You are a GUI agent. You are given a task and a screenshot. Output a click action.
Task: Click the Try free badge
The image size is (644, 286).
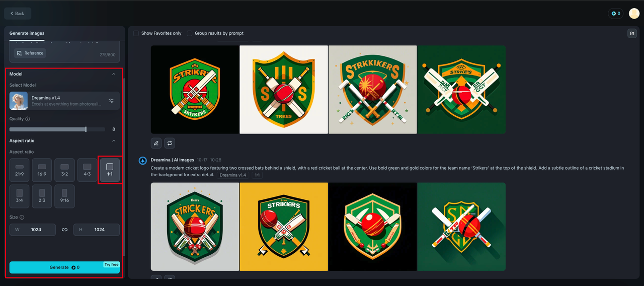coord(112,264)
